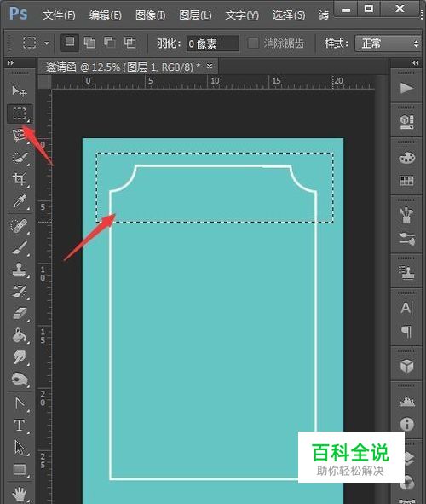This screenshot has height=504, width=426.
Task: Open the Histogram panel
Action: (406, 401)
